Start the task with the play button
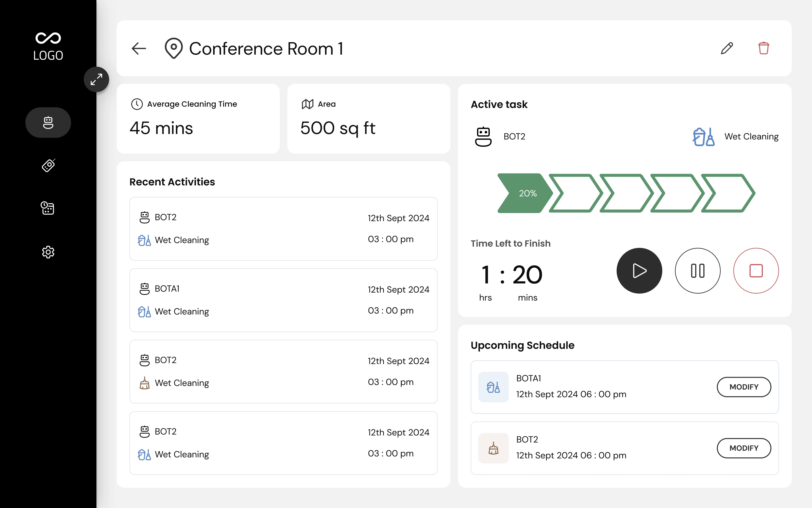Image resolution: width=812 pixels, height=508 pixels. point(639,271)
